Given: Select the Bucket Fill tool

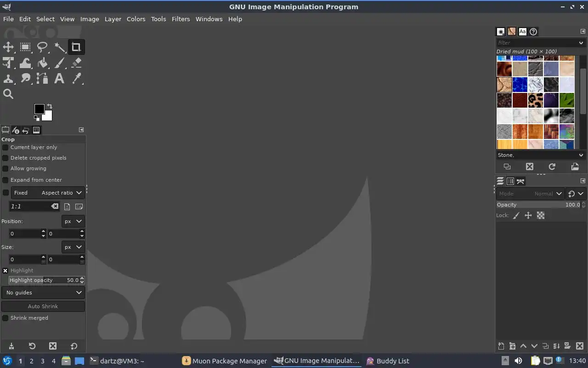Looking at the screenshot, I should point(42,63).
